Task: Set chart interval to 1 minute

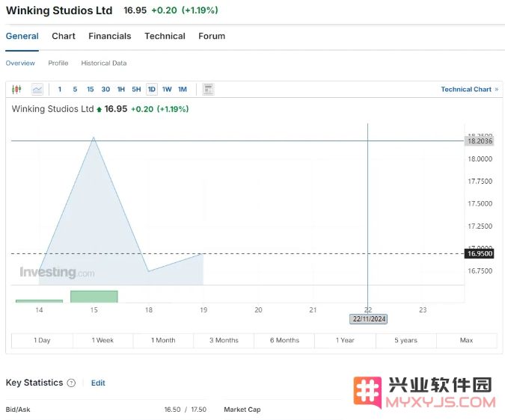Action: click(x=60, y=89)
